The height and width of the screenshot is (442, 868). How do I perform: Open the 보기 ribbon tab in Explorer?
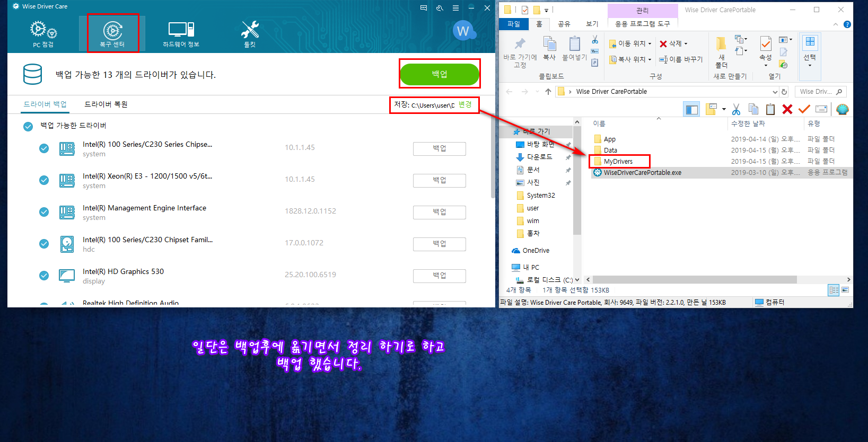coord(592,24)
